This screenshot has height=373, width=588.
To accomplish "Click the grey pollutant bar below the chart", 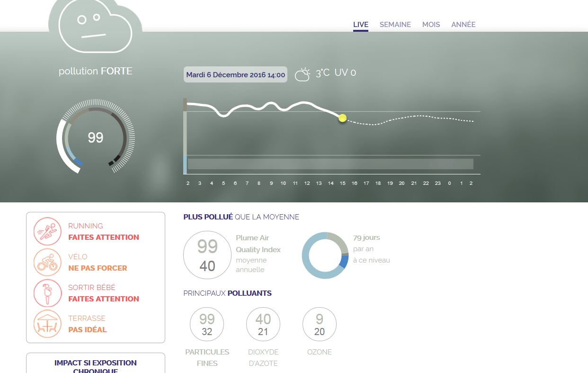I will click(x=330, y=164).
